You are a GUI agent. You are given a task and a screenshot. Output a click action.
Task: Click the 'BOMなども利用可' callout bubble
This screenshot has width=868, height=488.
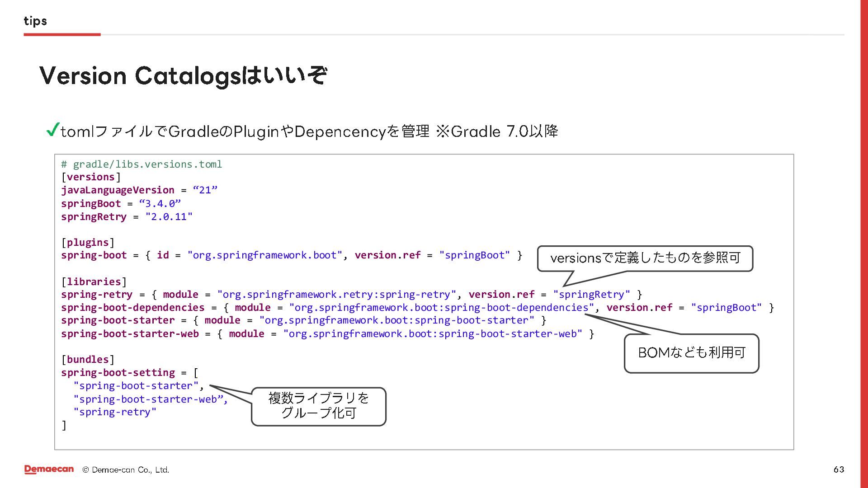[x=691, y=353]
